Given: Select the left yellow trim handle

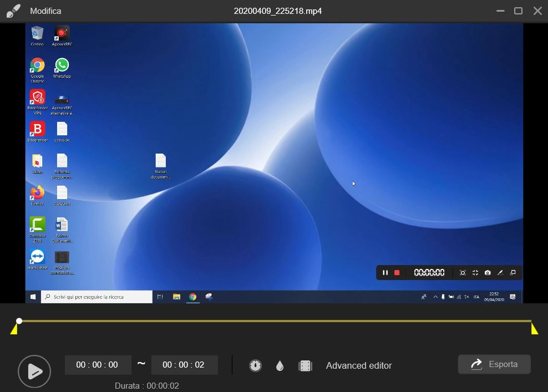Looking at the screenshot, I should [15, 329].
